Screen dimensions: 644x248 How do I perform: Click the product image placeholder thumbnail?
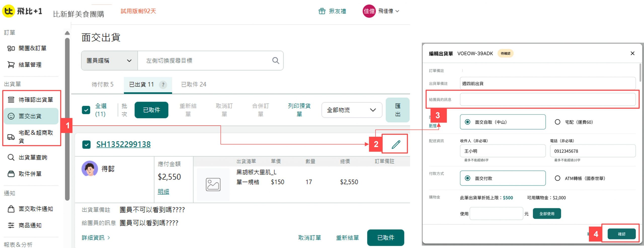(x=213, y=185)
